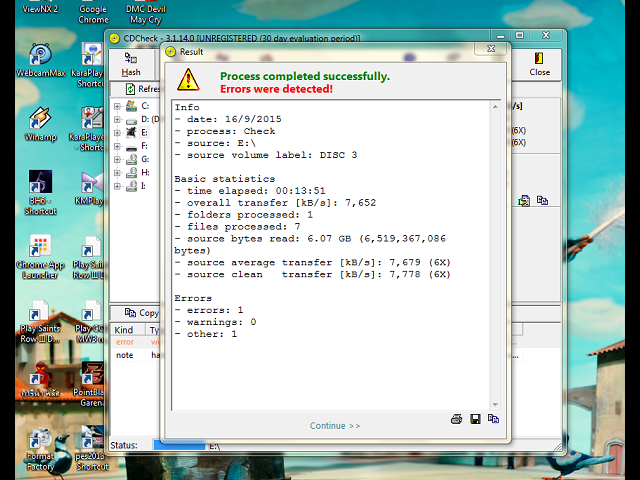Click the Hash toolbar button
The image size is (640, 480).
(x=131, y=65)
